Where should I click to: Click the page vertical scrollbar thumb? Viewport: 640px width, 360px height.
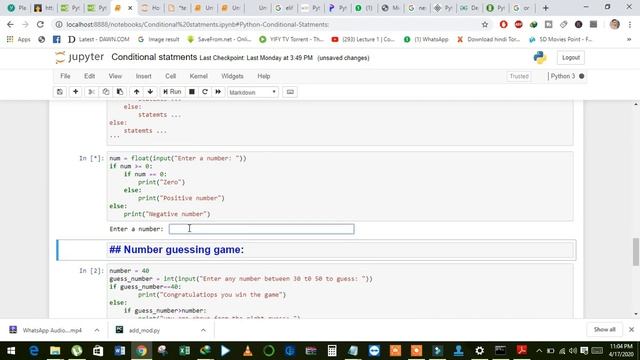click(x=636, y=252)
